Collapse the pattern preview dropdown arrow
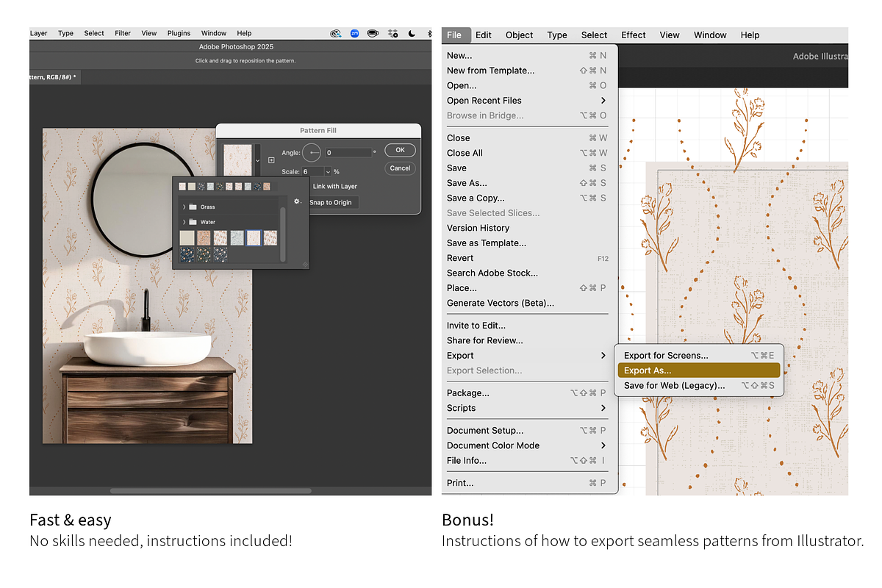 coord(257,159)
